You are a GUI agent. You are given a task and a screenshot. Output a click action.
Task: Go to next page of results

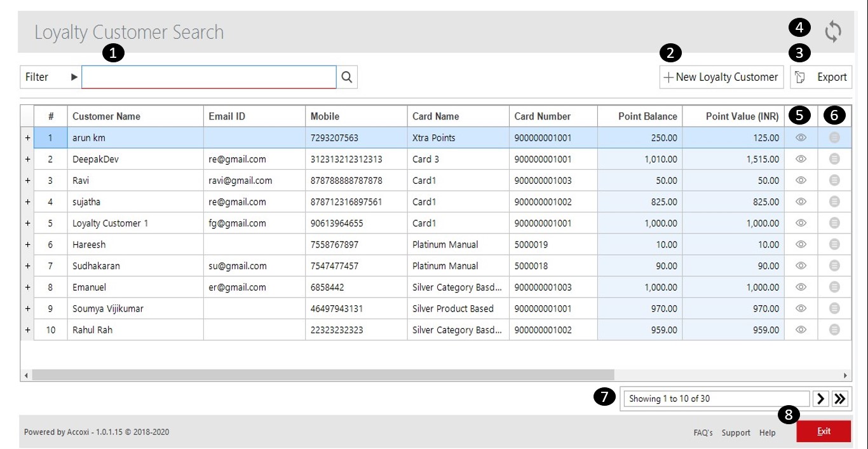pyautogui.click(x=821, y=399)
